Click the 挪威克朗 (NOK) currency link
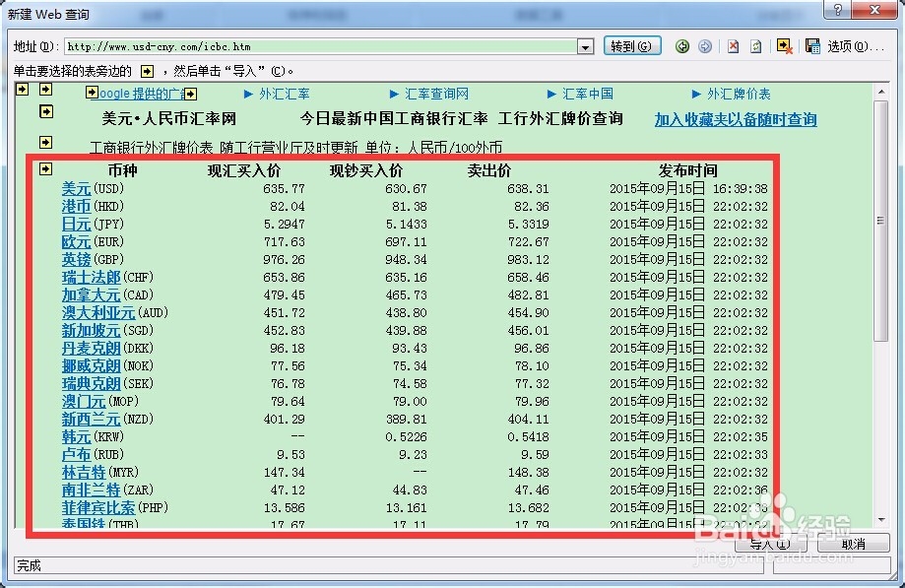This screenshot has width=905, height=588. (92, 365)
